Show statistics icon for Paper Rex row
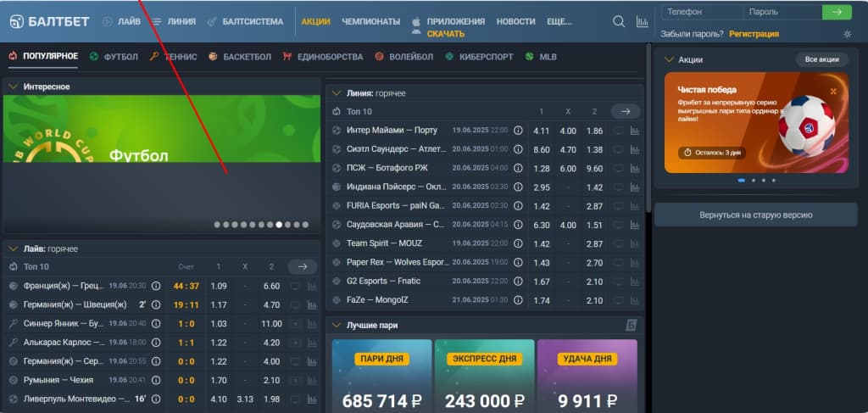The image size is (868, 413). [x=634, y=262]
